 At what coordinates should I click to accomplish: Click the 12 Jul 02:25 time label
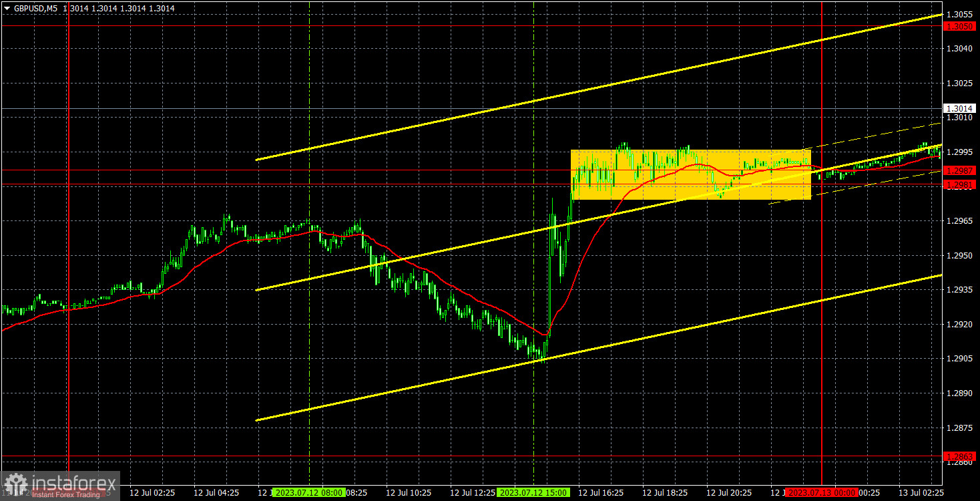(152, 492)
